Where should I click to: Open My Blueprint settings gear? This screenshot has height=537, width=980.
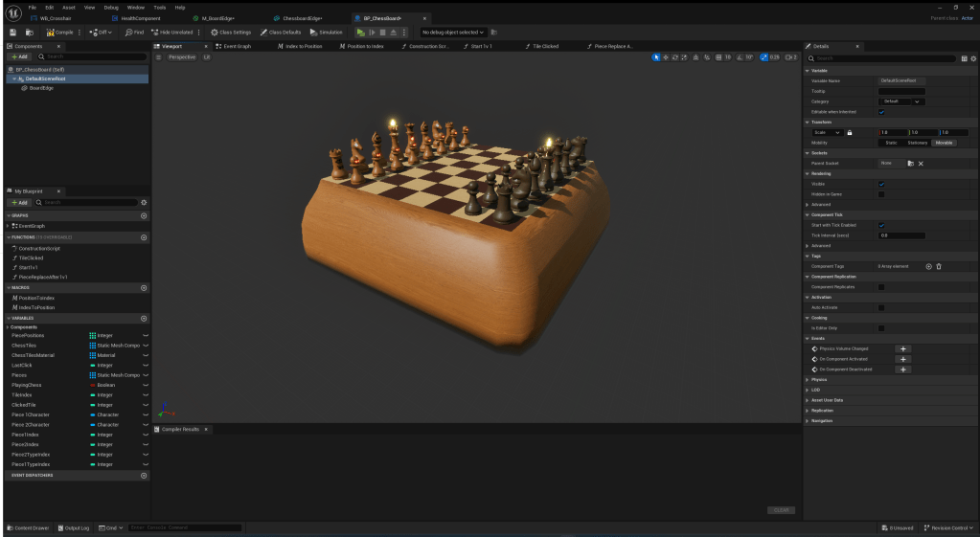pos(144,202)
